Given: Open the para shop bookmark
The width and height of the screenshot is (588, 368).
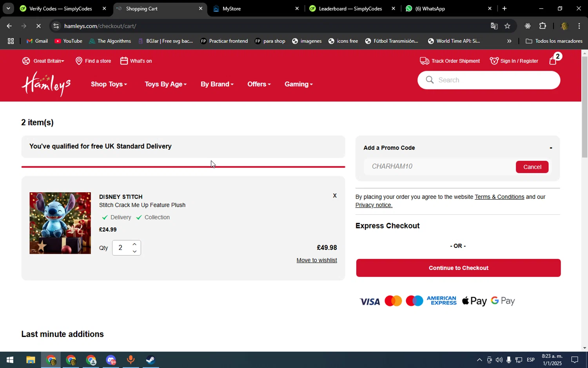Looking at the screenshot, I should pyautogui.click(x=270, y=41).
